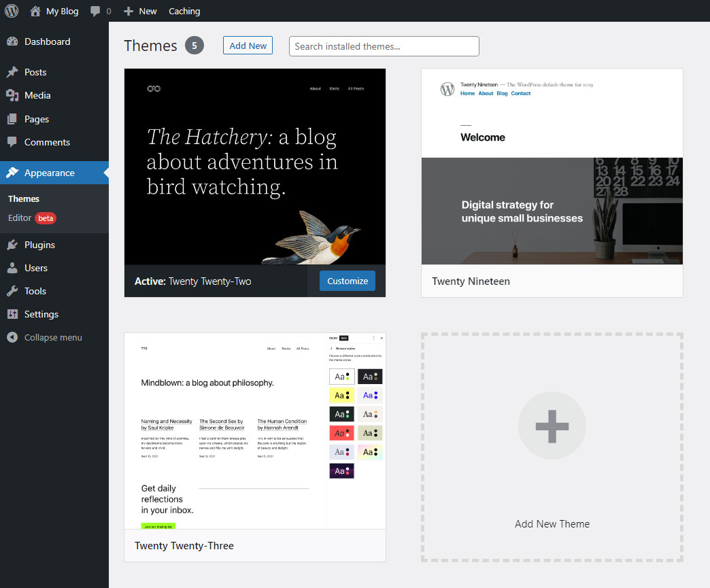Click the Users person icon
The height and width of the screenshot is (588, 710).
point(12,268)
